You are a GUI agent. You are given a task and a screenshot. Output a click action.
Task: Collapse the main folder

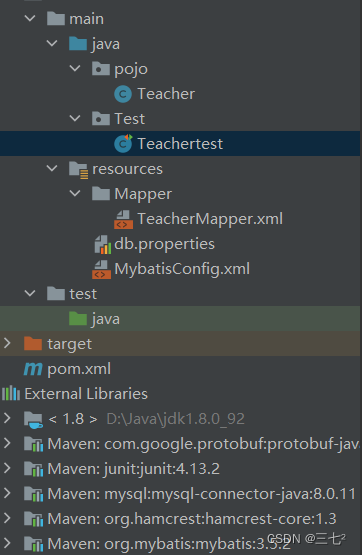pyautogui.click(x=30, y=18)
